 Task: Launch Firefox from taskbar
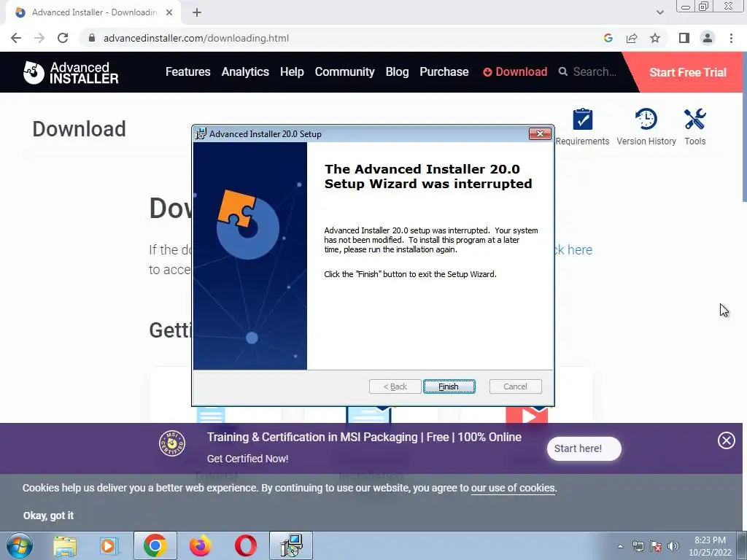pyautogui.click(x=200, y=545)
